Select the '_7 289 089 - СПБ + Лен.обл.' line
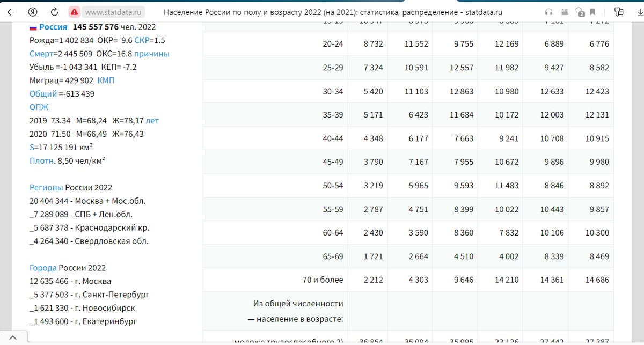 pos(82,214)
